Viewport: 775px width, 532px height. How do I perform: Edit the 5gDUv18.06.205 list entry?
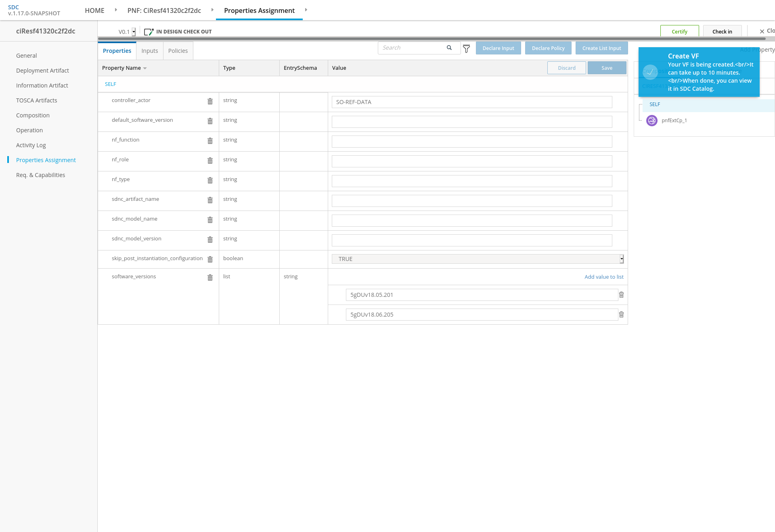482,315
